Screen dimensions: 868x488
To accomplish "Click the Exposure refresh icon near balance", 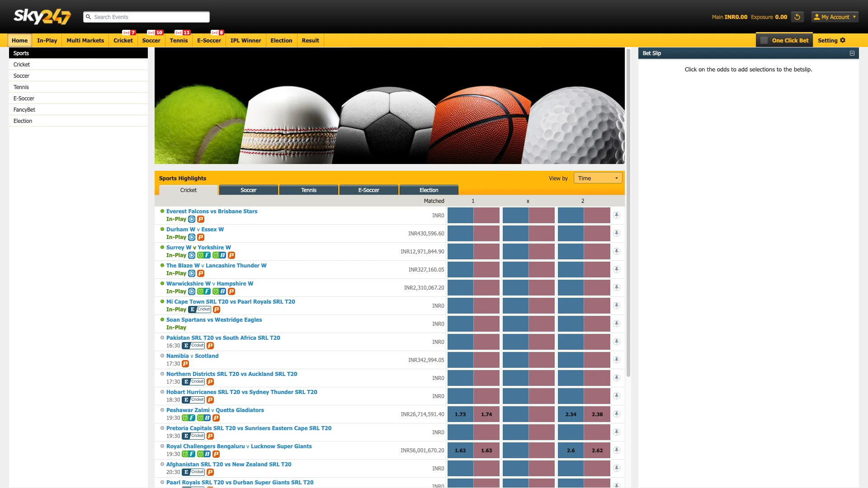I will 797,17.
